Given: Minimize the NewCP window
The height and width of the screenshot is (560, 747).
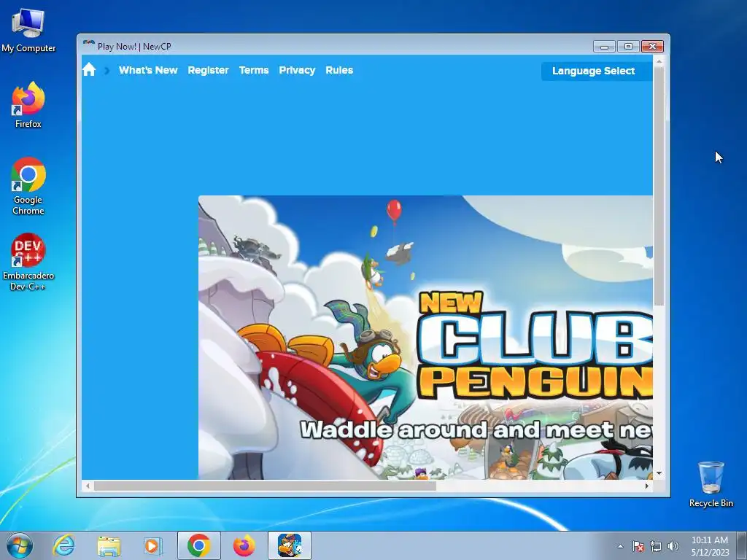Looking at the screenshot, I should 604,46.
